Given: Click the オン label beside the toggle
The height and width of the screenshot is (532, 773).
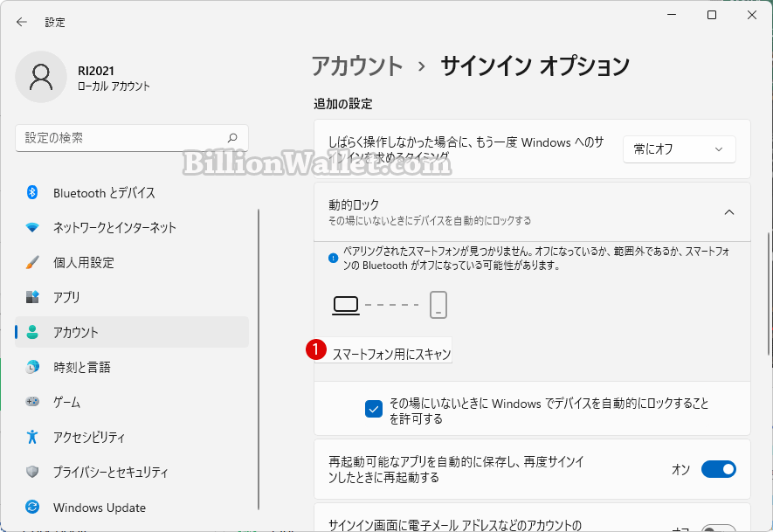Looking at the screenshot, I should (680, 469).
